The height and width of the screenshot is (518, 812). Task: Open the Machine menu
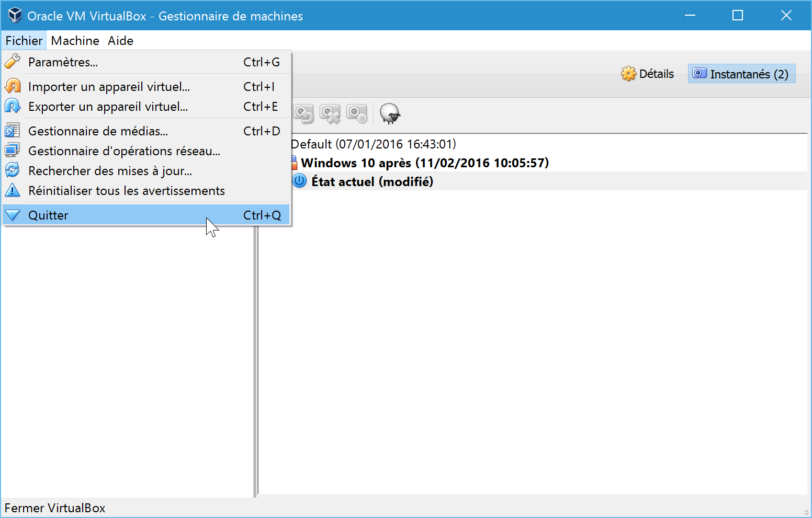(75, 41)
